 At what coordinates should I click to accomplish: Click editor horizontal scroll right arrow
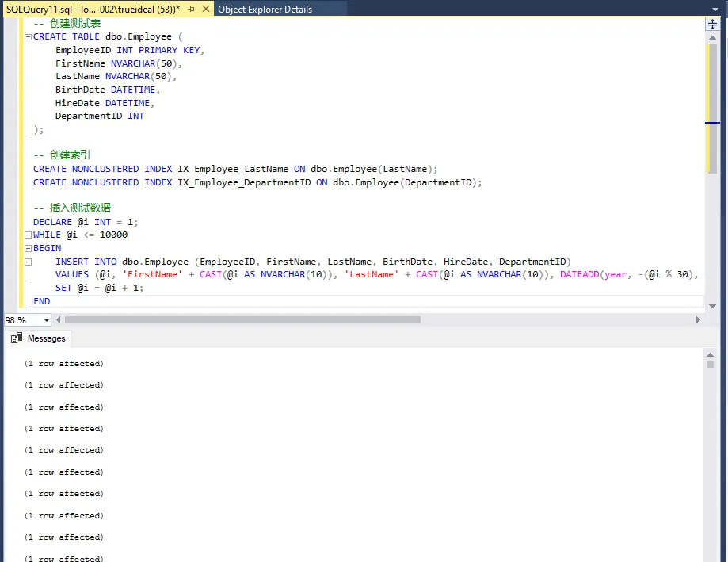click(698, 320)
